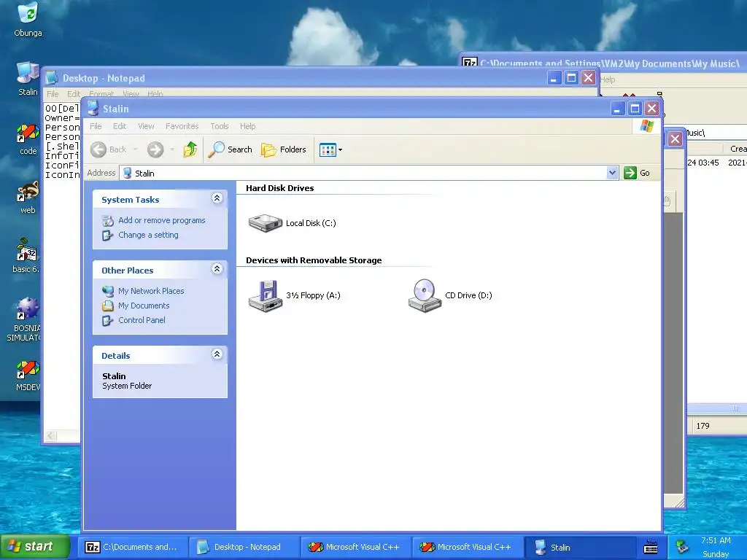
Task: Click the keyboard icon in taskbar
Action: tap(651, 547)
